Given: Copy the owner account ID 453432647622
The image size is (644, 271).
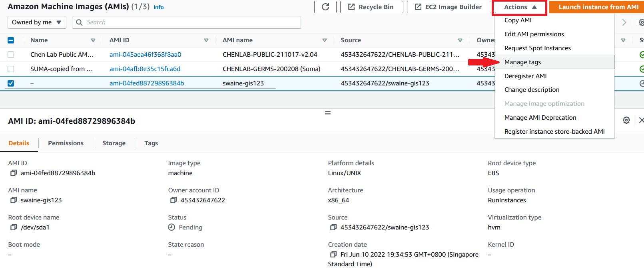Looking at the screenshot, I should click(173, 200).
